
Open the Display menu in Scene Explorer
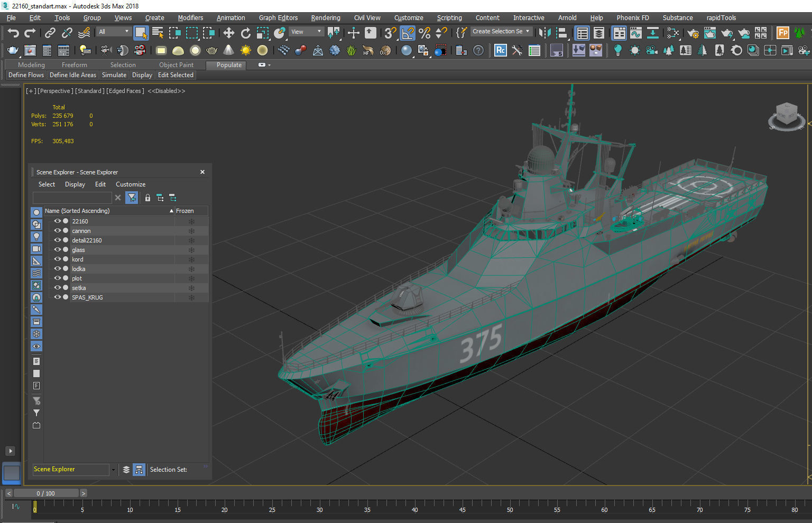click(75, 184)
